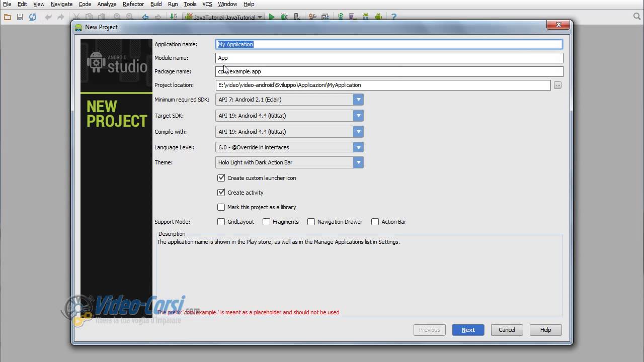Toggle Create custom launcher icon checkbox
This screenshot has width=644, height=362.
[x=221, y=178]
